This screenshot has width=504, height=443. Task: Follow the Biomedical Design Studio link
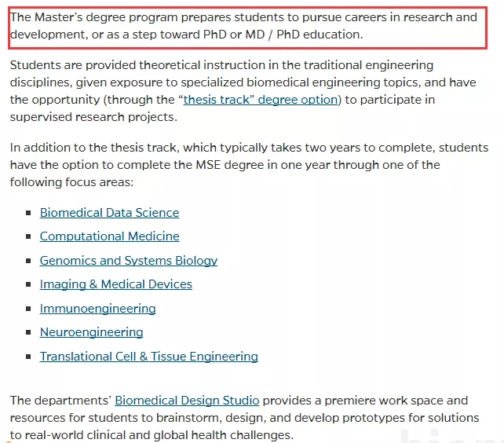pyautogui.click(x=187, y=401)
